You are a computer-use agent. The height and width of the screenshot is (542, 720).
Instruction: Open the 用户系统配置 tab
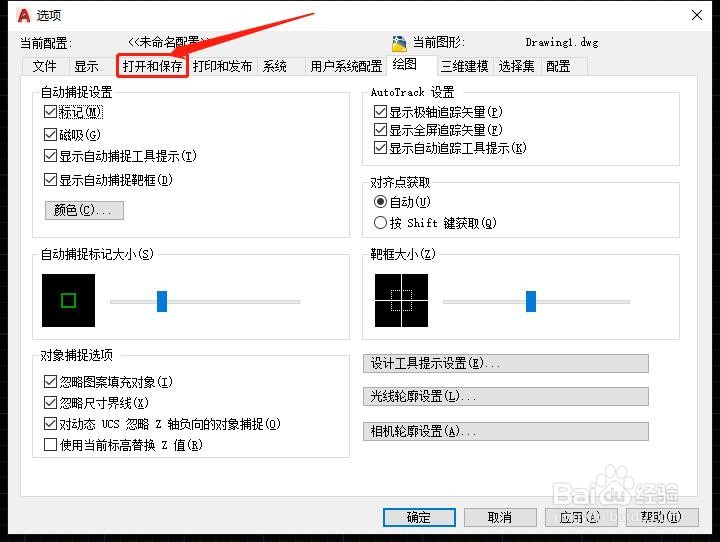[346, 66]
